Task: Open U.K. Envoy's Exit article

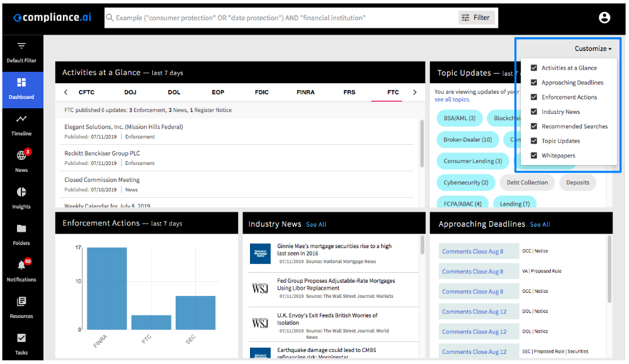Action: [x=327, y=319]
